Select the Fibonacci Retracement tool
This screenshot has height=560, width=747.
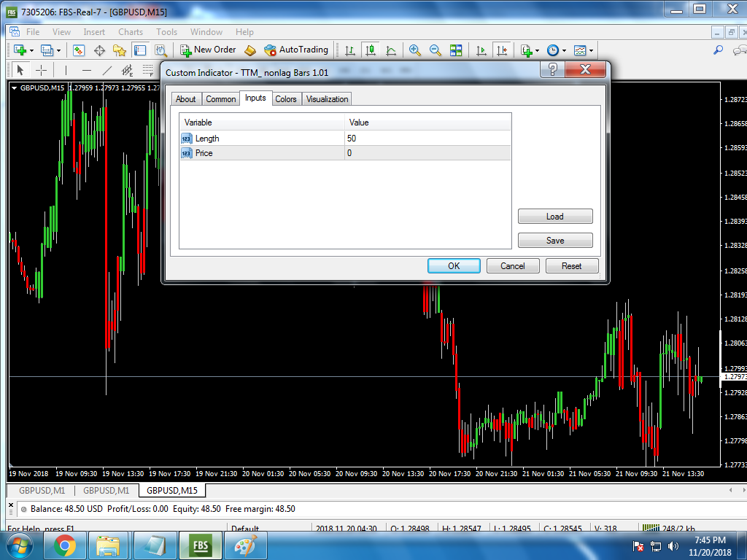pos(148,71)
